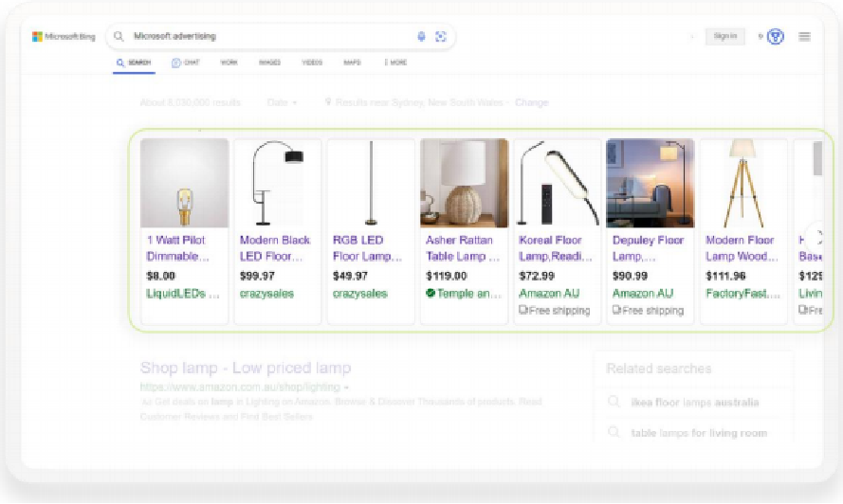Click Change location link
The height and width of the screenshot is (504, 843).
(x=531, y=102)
